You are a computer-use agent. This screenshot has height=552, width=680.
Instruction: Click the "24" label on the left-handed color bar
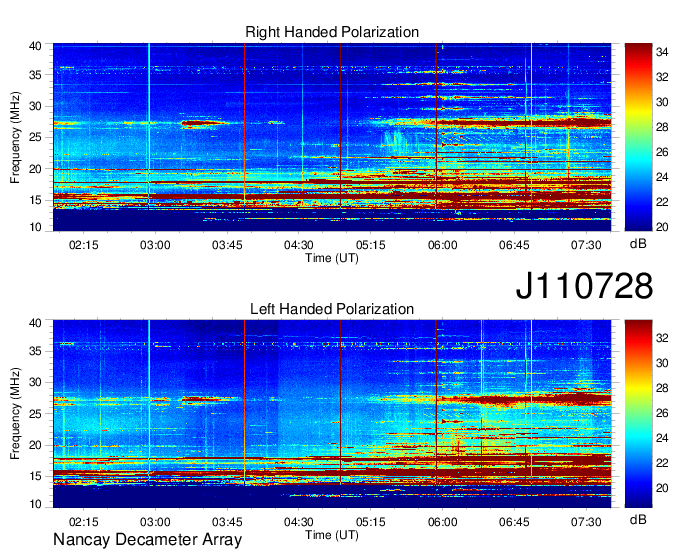click(662, 438)
